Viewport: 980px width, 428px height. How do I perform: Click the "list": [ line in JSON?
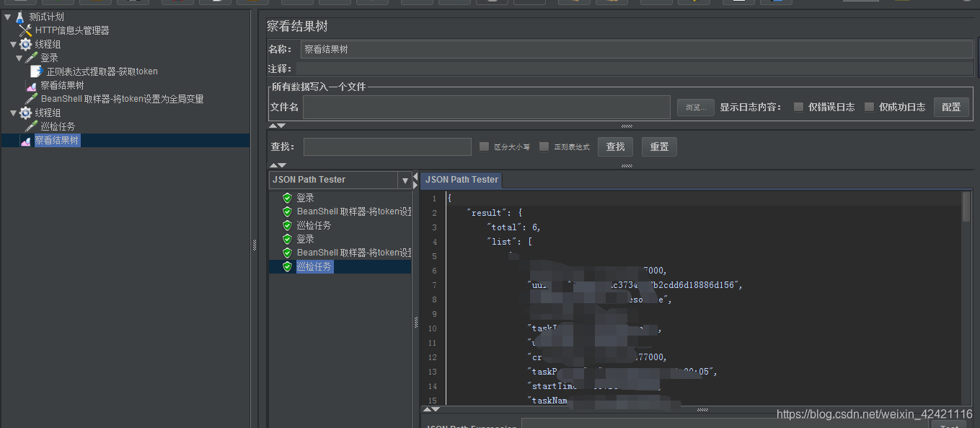[x=509, y=242]
